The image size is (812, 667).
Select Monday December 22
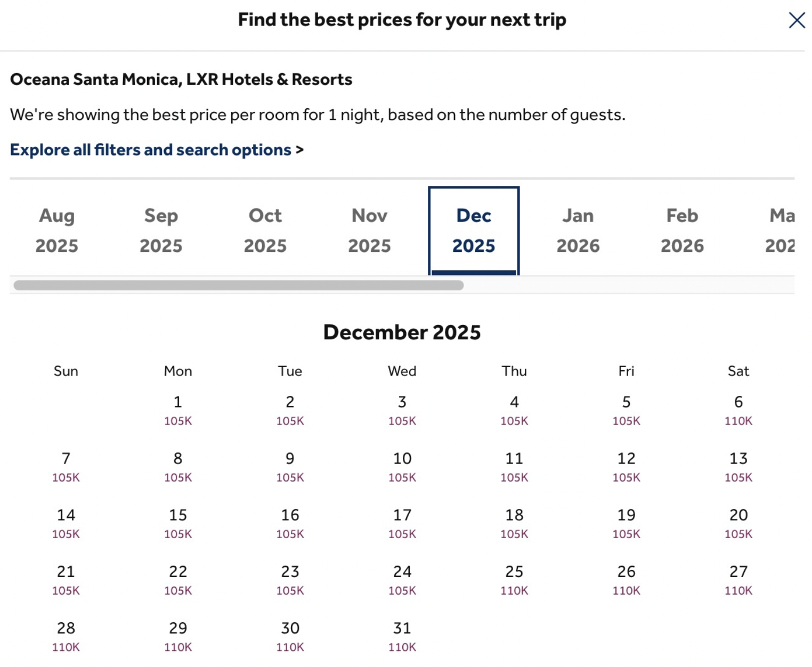(178, 580)
